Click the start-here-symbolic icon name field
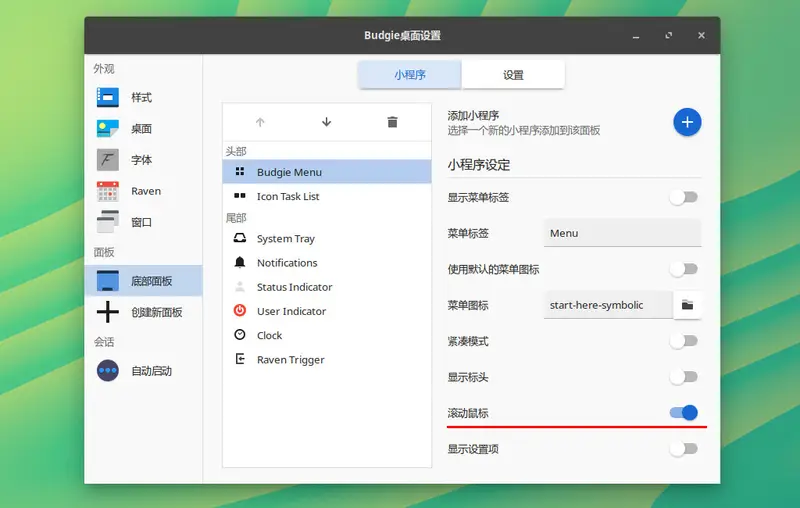 (608, 305)
